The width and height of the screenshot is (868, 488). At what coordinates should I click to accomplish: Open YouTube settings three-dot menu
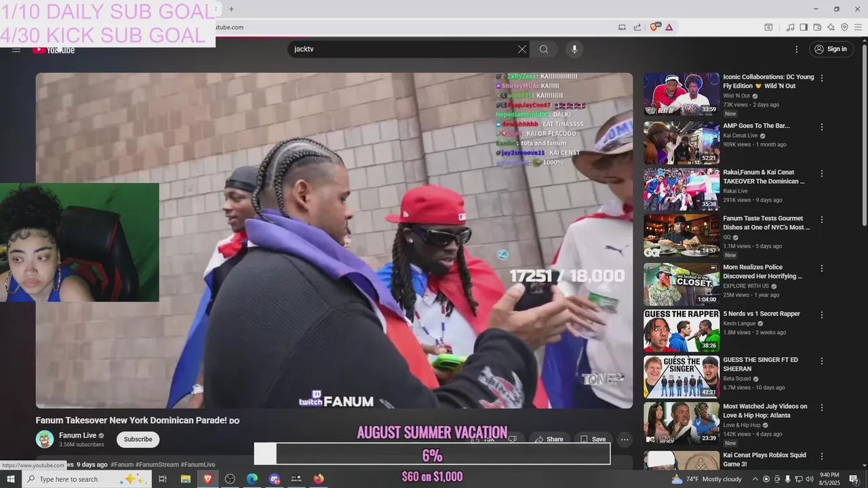click(x=797, y=49)
